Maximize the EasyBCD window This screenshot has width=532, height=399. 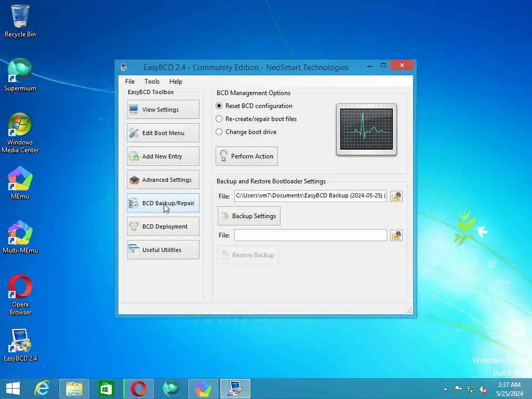(383, 65)
